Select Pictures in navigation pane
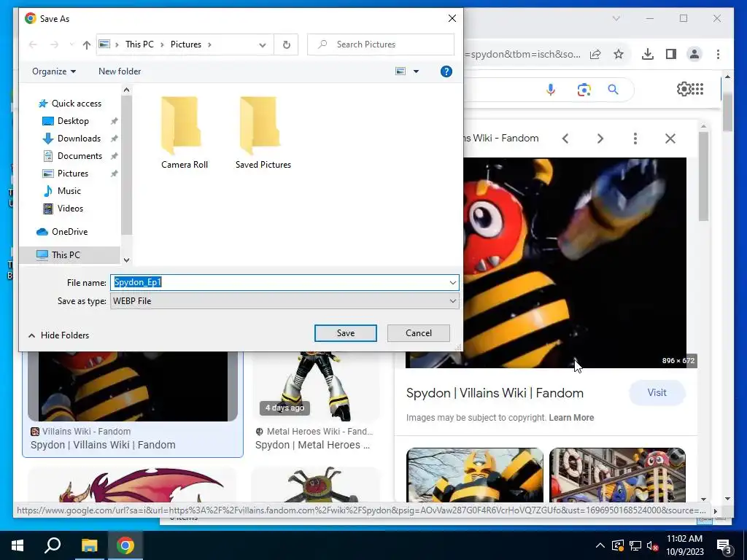The height and width of the screenshot is (560, 747). click(x=66, y=174)
